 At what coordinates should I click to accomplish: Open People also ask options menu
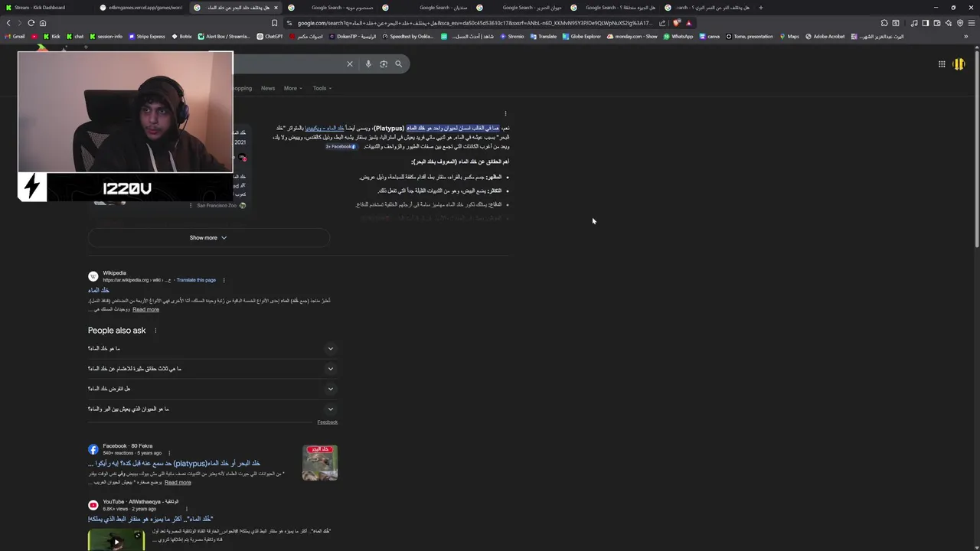(155, 331)
